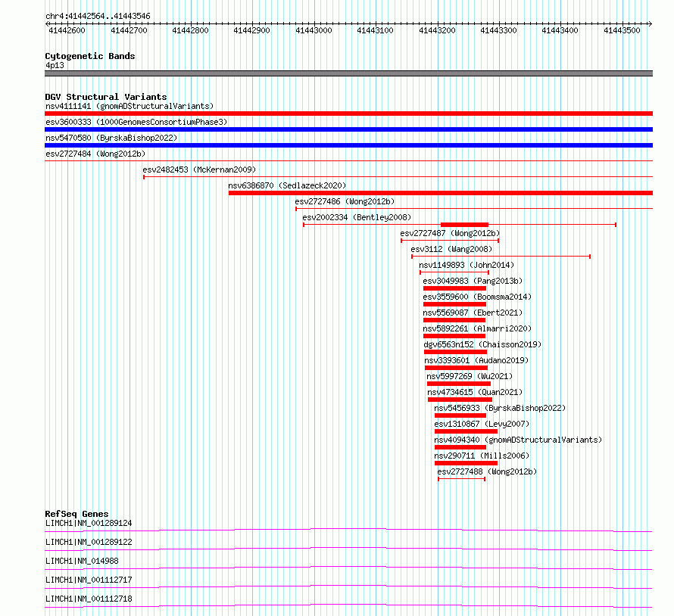Click the blue bar under nsv5470580
This screenshot has height=616, width=674.
pos(348,145)
